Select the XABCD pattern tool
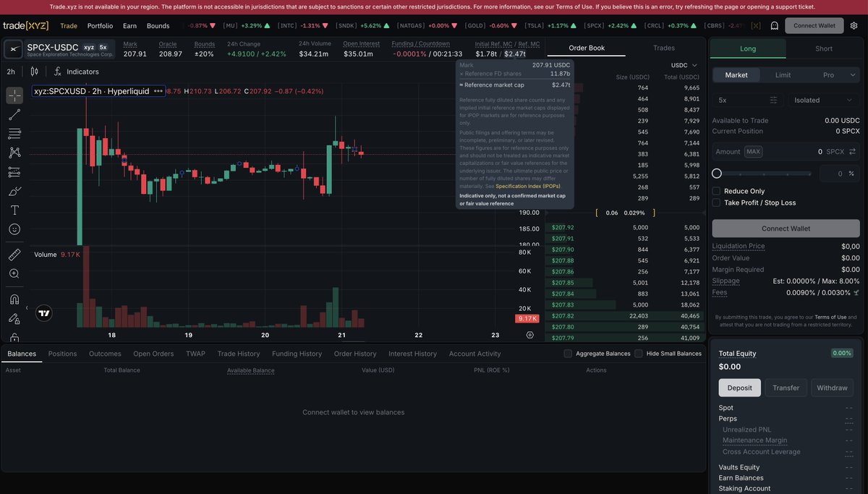868x494 pixels. click(14, 153)
